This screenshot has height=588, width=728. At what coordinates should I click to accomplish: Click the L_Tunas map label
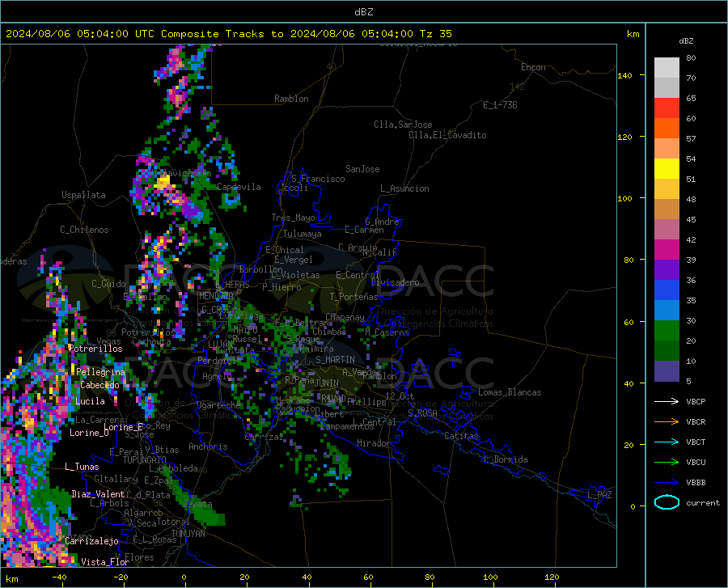[82, 467]
